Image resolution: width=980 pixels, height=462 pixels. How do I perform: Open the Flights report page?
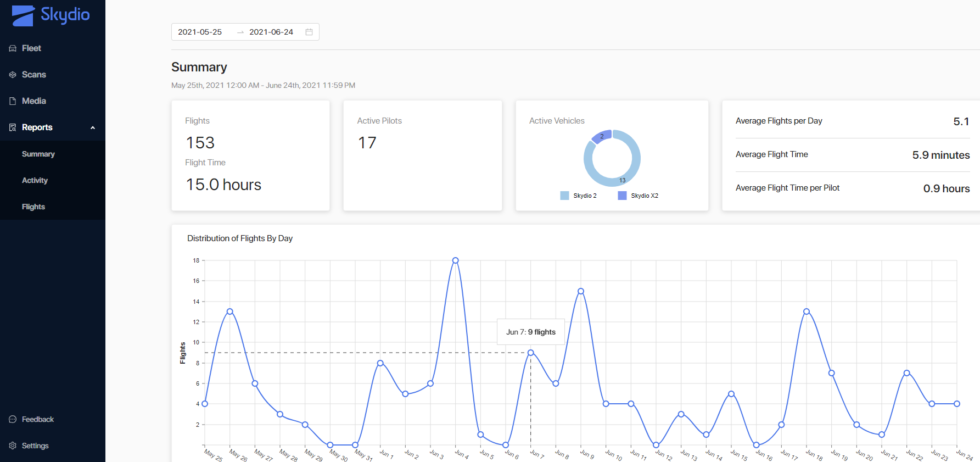tap(33, 207)
